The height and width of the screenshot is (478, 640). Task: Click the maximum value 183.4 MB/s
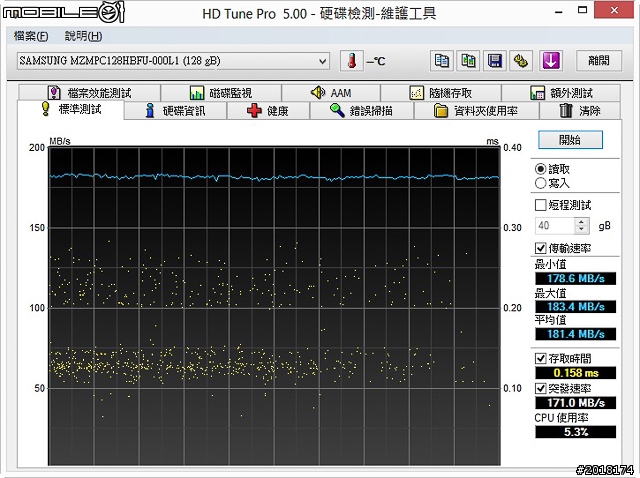coord(576,307)
